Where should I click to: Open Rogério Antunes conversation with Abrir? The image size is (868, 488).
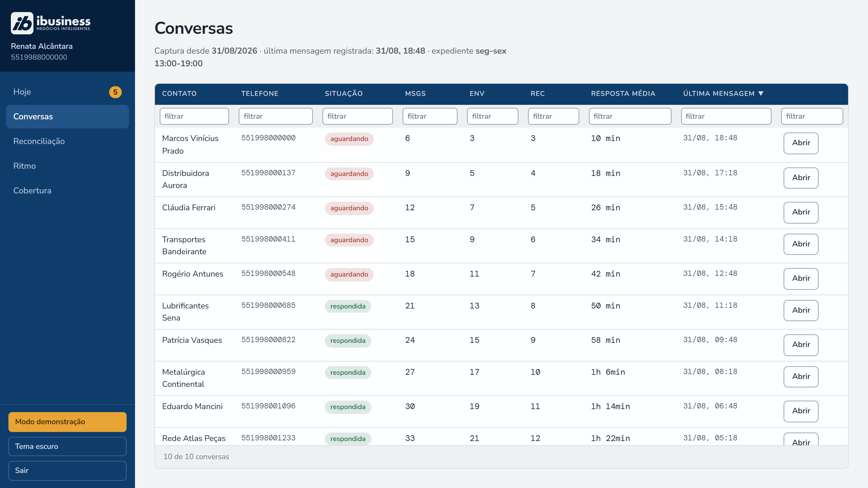point(800,279)
